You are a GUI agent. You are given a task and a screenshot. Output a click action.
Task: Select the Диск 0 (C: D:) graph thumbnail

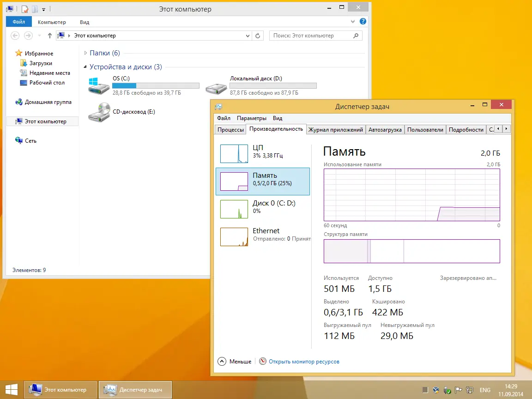(234, 209)
